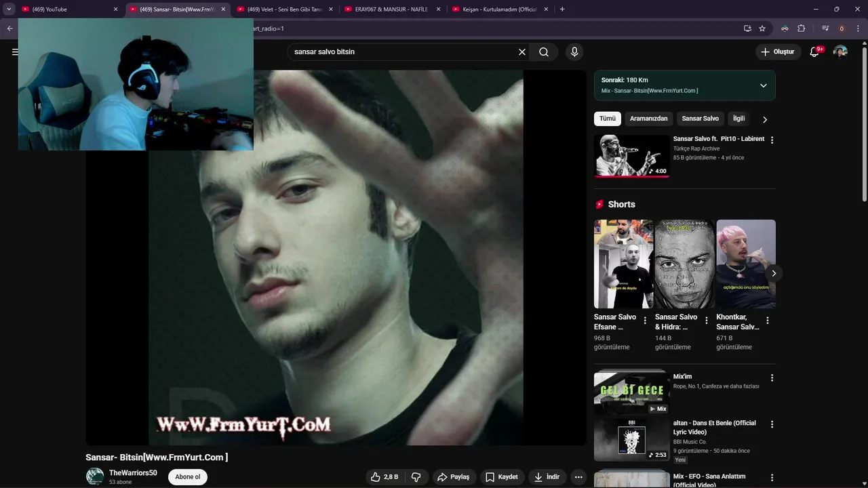
Task: Open options for the Mix'im playlist
Action: [772, 378]
